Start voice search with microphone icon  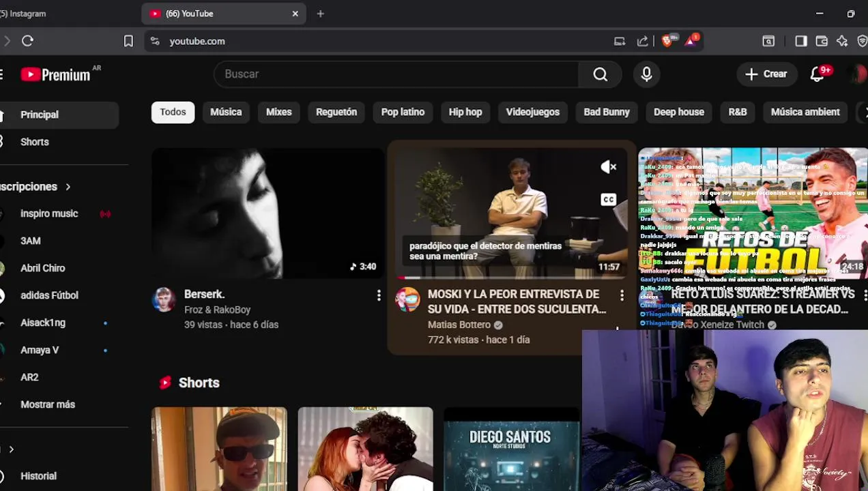pyautogui.click(x=646, y=74)
